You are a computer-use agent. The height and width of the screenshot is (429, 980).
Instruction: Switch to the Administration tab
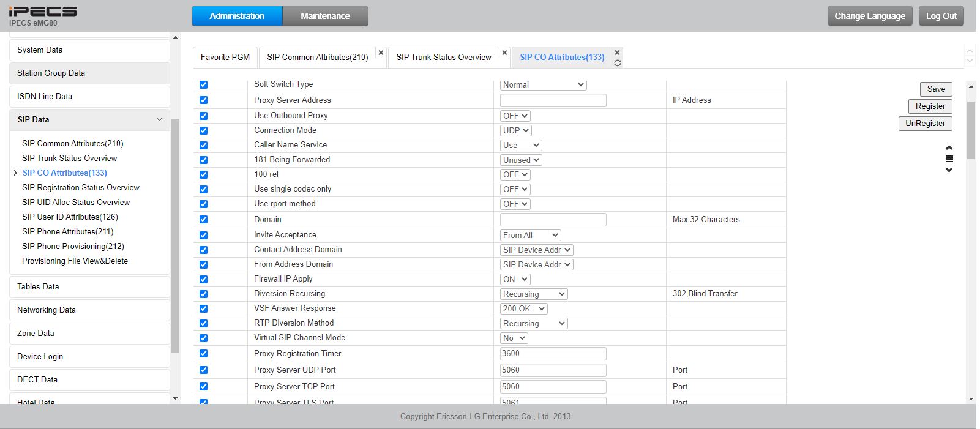(237, 16)
